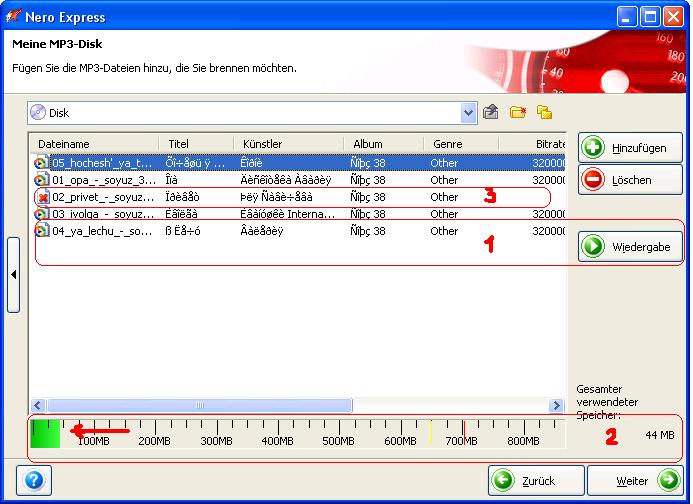693x504 pixels.
Task: Sort by the Dateiname column header
Action: pos(94,144)
